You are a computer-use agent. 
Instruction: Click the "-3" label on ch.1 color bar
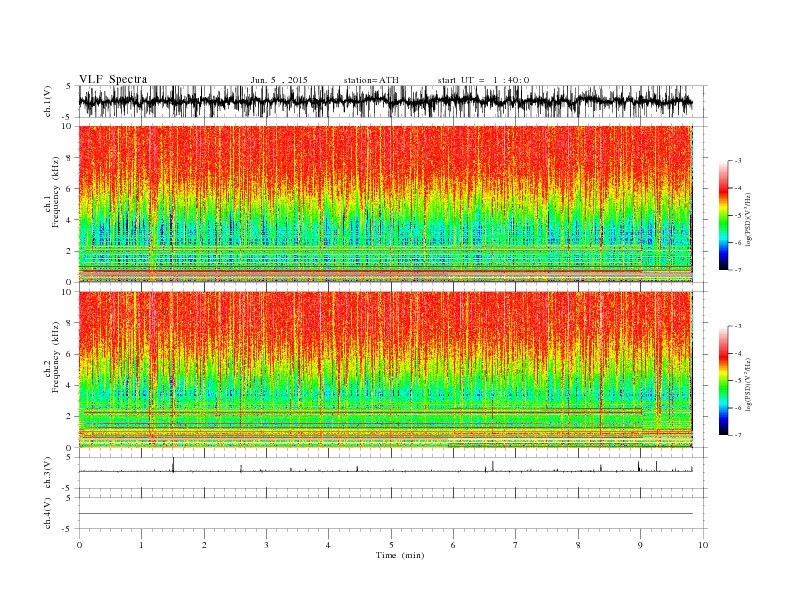click(x=737, y=161)
